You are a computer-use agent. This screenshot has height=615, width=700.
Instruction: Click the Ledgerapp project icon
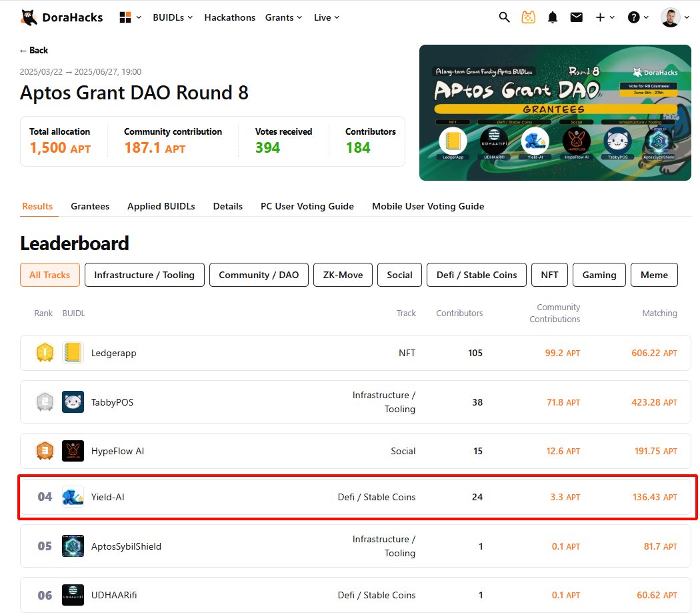coord(73,353)
